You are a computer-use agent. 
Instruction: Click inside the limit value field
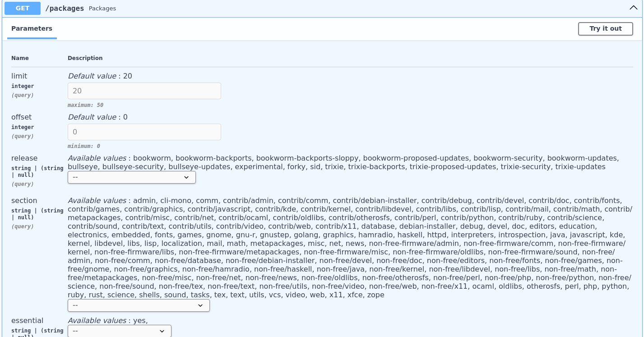pos(144,91)
